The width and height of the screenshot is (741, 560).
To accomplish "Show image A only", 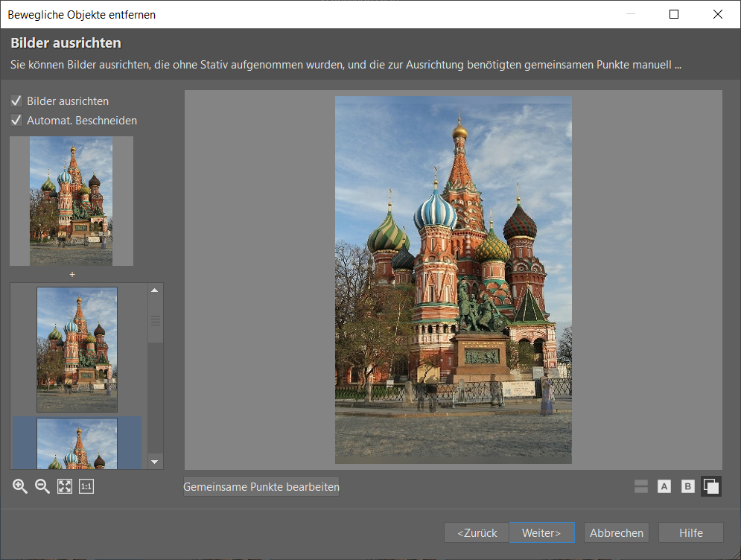I will tap(664, 486).
